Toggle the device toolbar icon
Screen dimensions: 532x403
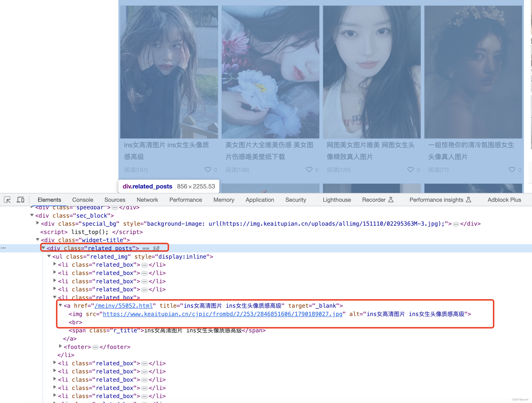tap(20, 200)
